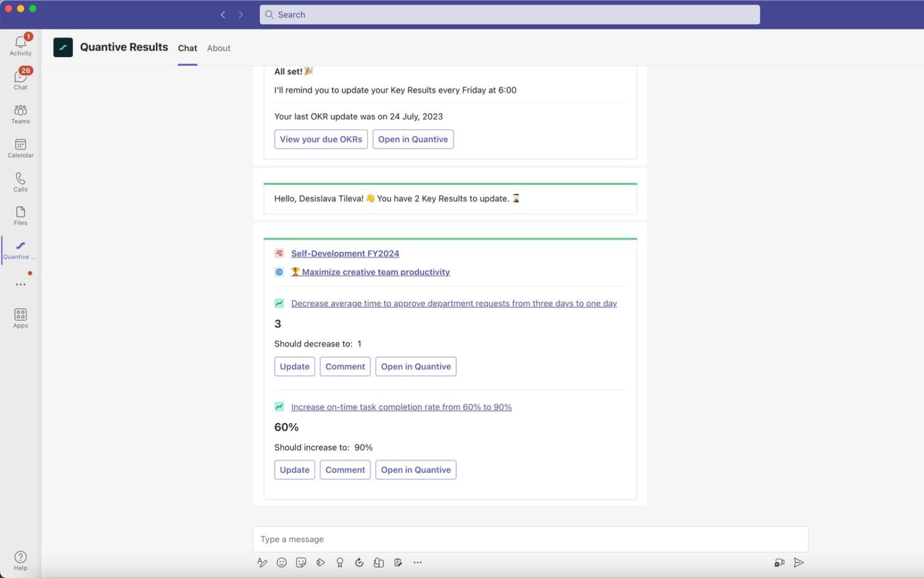
Task: Open the Activity notifications icon
Action: click(20, 45)
